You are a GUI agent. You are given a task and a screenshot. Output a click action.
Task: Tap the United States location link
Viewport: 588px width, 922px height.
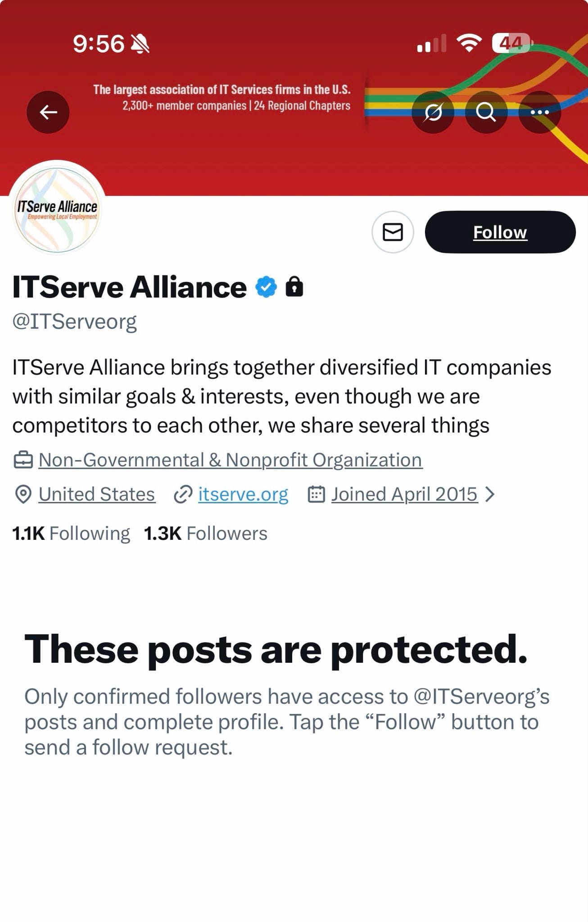(97, 494)
